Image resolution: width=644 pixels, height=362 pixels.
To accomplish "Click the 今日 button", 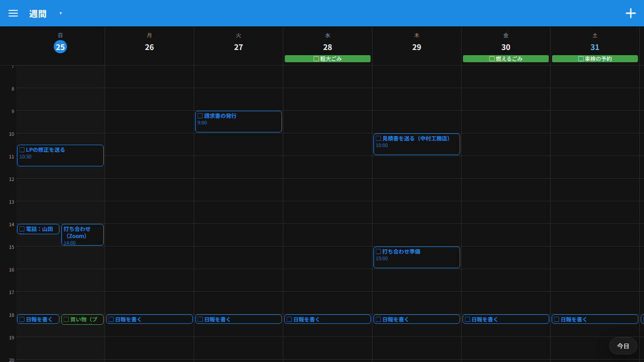I will (x=623, y=346).
